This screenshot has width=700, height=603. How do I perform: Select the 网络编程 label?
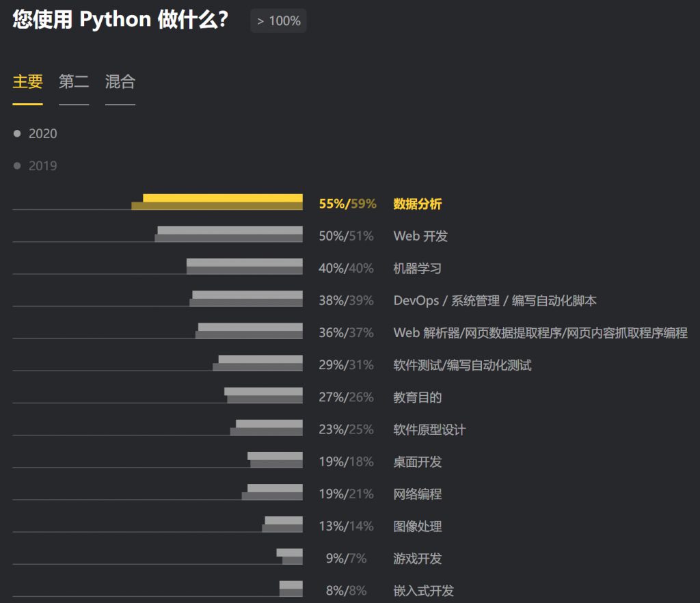pos(418,494)
